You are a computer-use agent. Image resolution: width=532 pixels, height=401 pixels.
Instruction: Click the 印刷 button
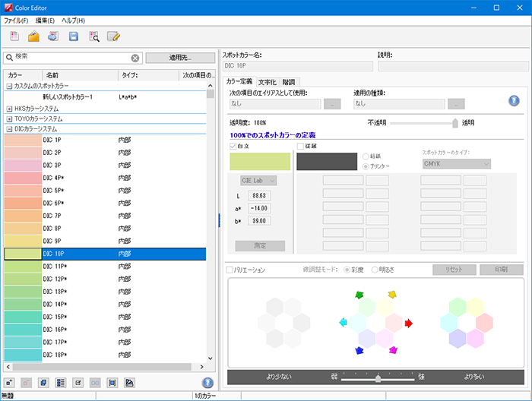click(x=502, y=270)
